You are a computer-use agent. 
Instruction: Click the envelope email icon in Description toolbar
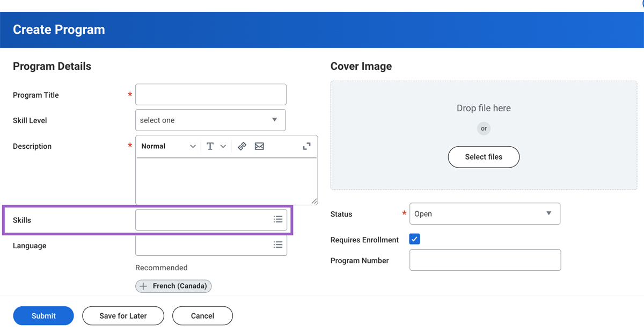coord(259,146)
